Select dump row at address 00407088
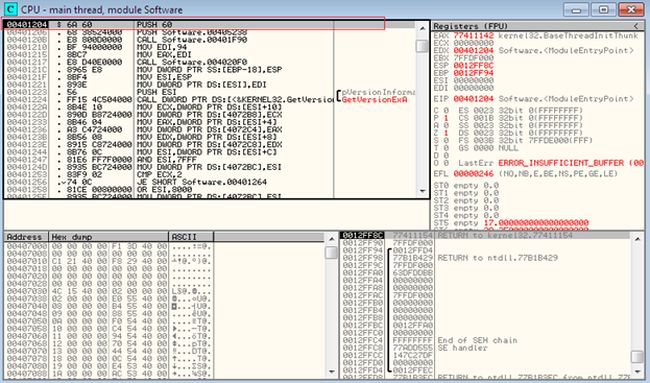Viewport: 650px width, 383px height. click(109, 373)
